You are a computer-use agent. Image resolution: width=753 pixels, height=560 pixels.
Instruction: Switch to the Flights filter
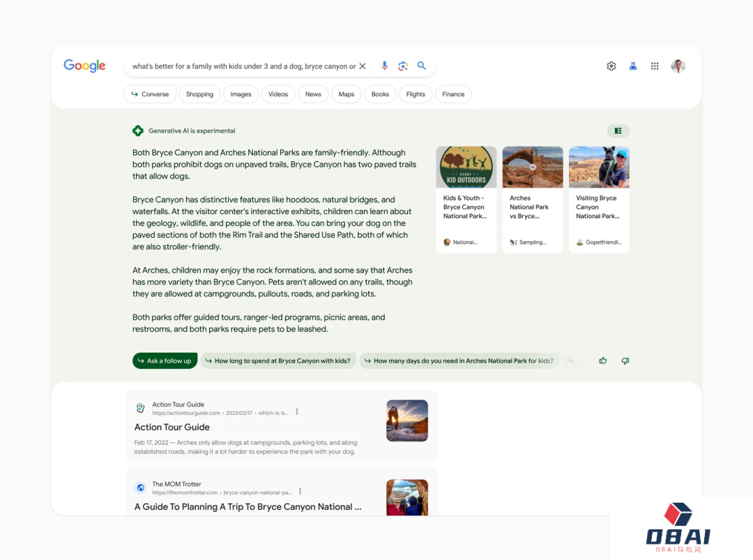[x=416, y=94]
